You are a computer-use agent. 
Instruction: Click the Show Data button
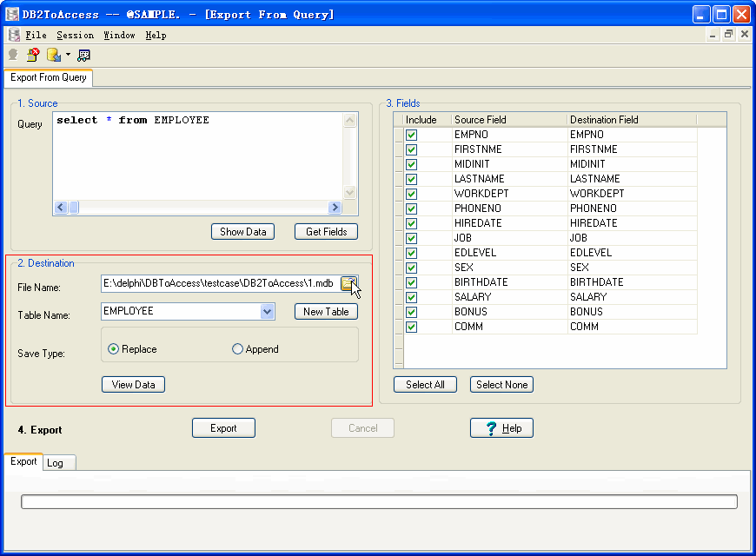243,232
